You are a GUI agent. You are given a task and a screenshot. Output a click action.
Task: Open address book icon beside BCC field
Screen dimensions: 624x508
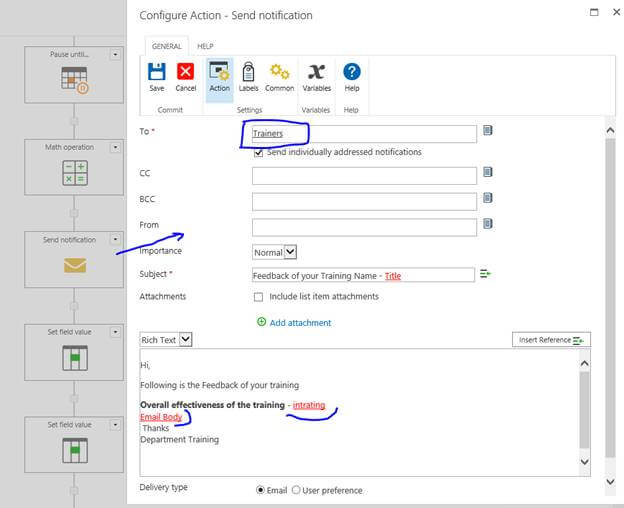pyautogui.click(x=488, y=198)
